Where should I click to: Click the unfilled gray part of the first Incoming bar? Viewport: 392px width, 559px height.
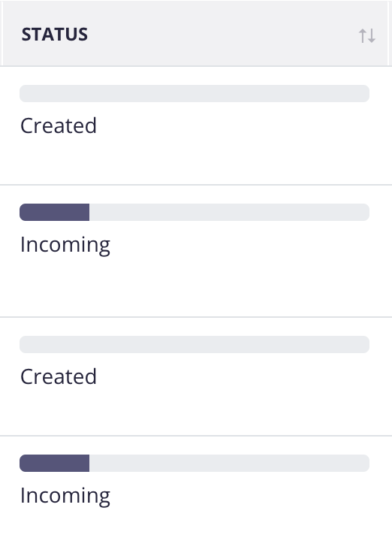tap(230, 212)
